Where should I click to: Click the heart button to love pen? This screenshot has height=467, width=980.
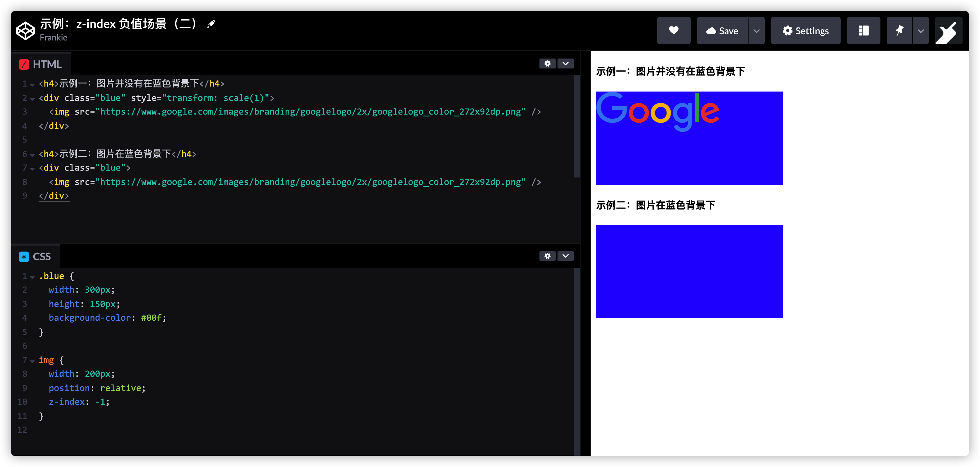[x=673, y=31]
